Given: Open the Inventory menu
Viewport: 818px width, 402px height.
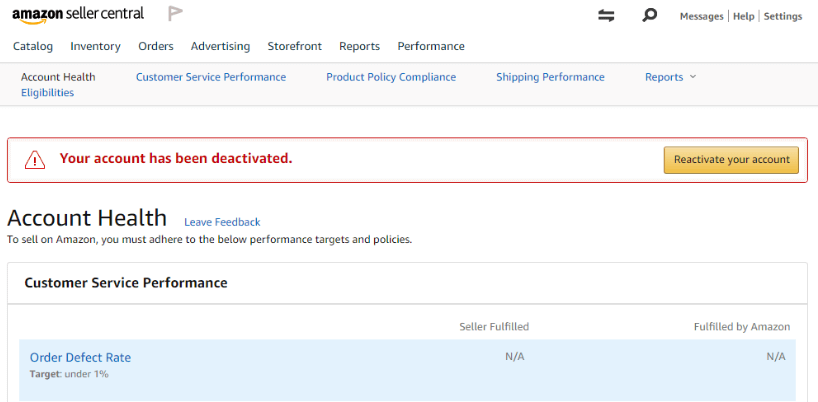Looking at the screenshot, I should (95, 46).
